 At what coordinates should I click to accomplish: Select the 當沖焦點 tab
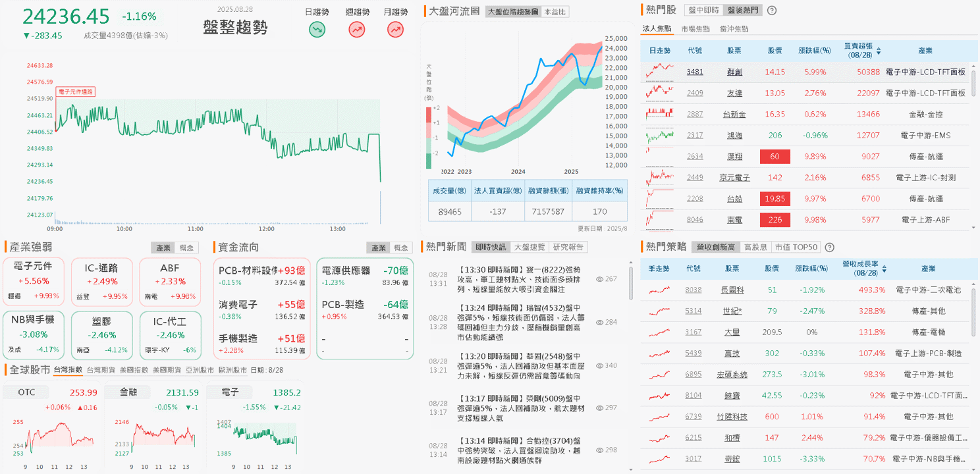click(x=734, y=29)
